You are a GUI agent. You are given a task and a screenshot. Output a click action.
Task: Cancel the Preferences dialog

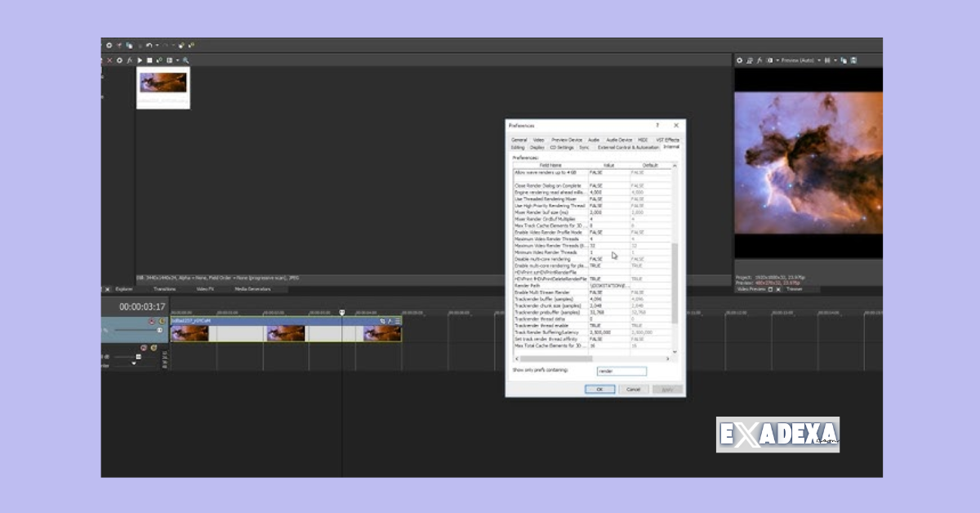pyautogui.click(x=635, y=389)
